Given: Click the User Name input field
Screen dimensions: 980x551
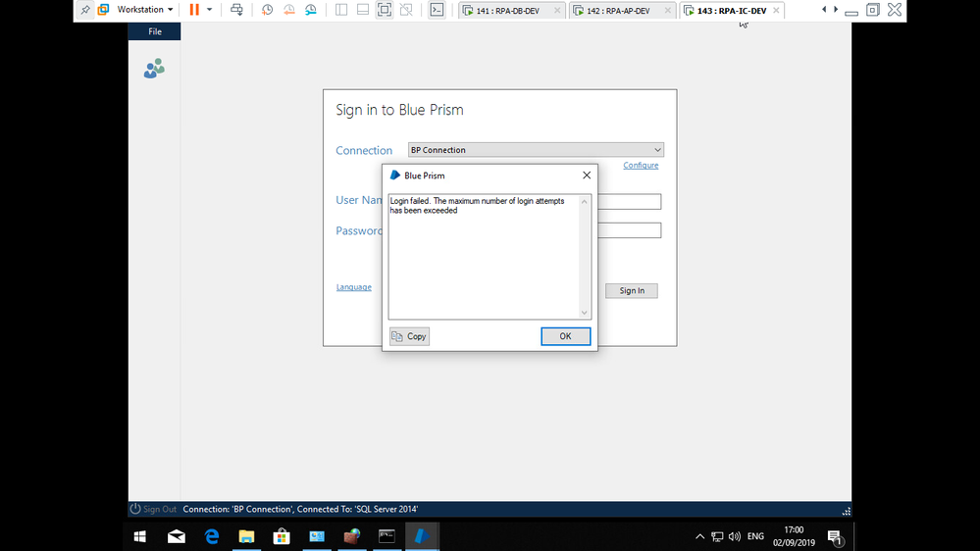Looking at the screenshot, I should [629, 201].
